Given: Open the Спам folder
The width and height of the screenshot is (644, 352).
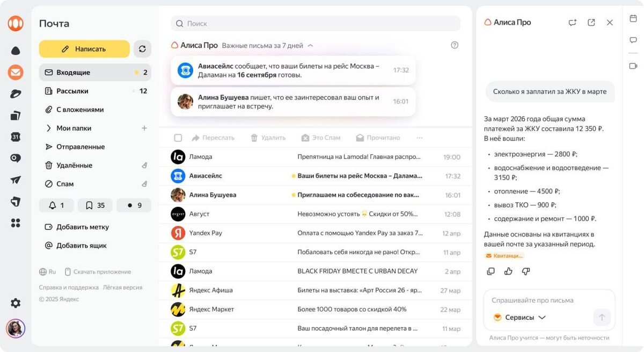Looking at the screenshot, I should [x=95, y=184].
